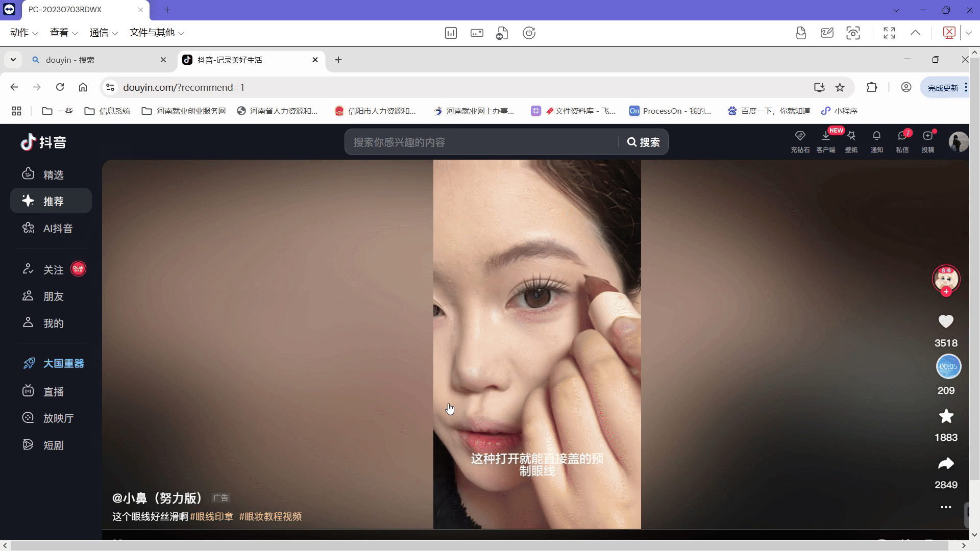Screen dimensions: 980x551
Task: Open the browser tab search dropdown arrow
Action: point(13,60)
